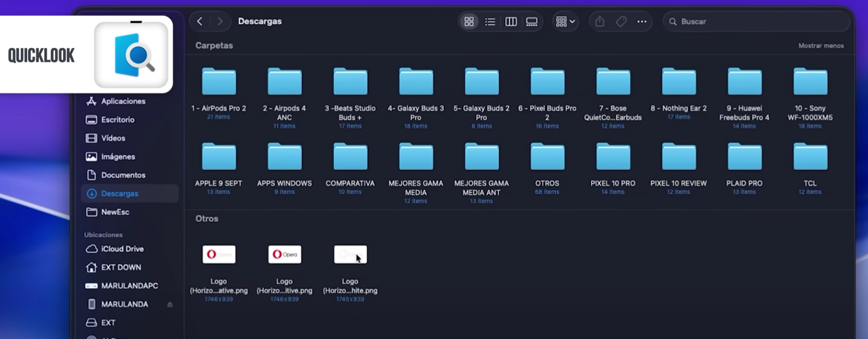This screenshot has width=868, height=339.
Task: Switch to gallery view
Action: [x=532, y=22]
